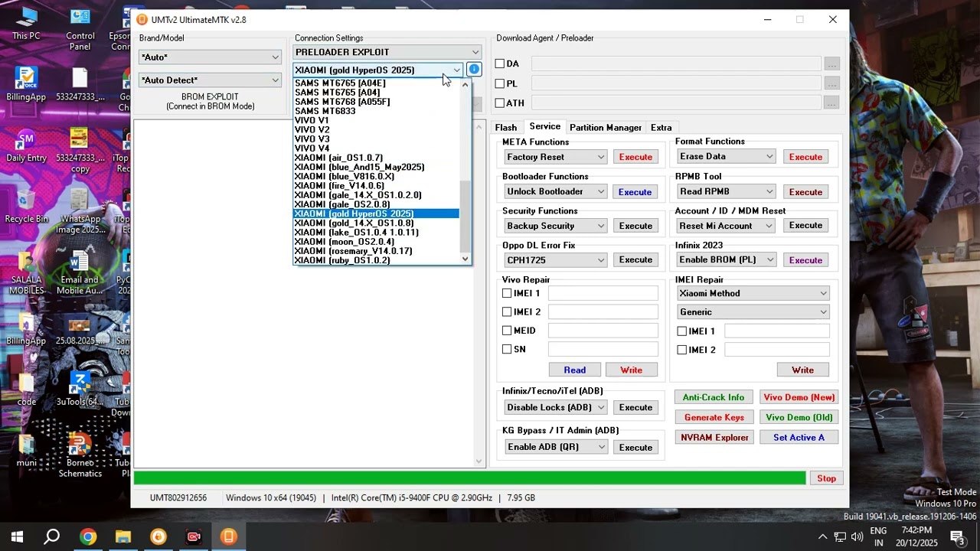
Task: Open Recycle Bin desktop icon
Action: 26,207
